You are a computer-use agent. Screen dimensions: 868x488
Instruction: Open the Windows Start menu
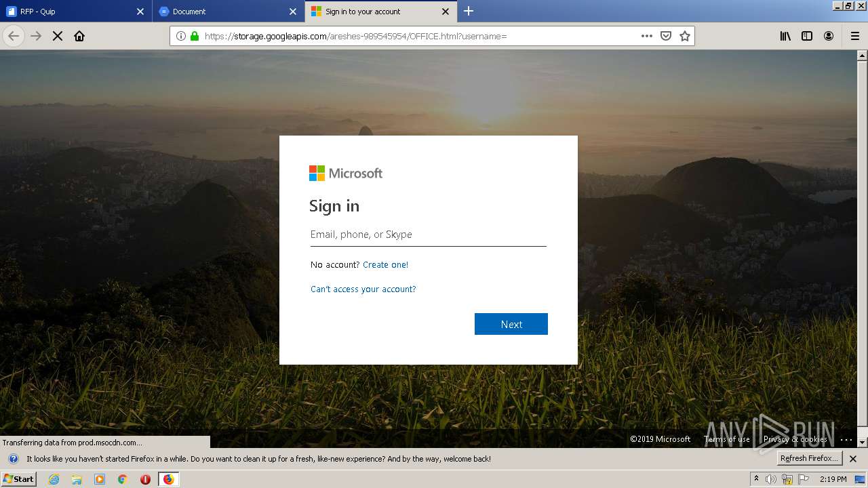19,479
